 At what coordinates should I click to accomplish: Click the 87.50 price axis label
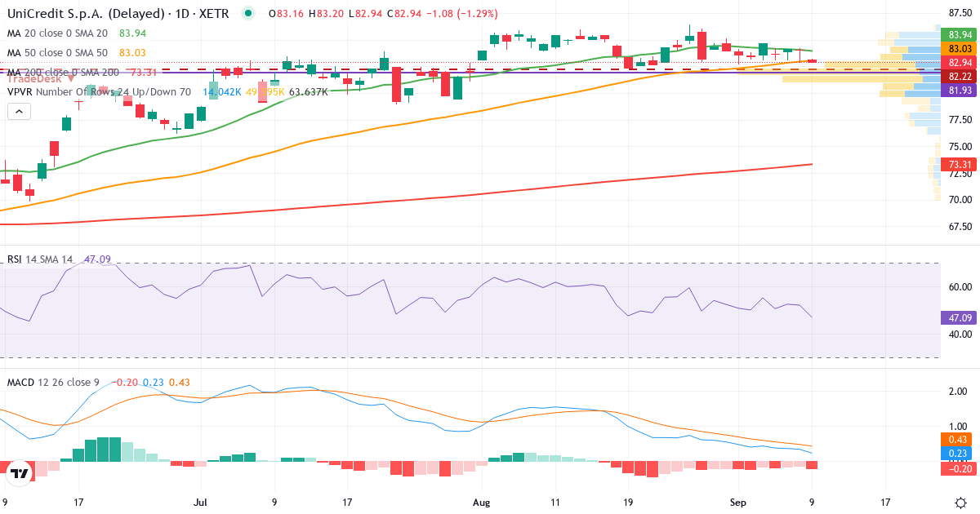(960, 13)
